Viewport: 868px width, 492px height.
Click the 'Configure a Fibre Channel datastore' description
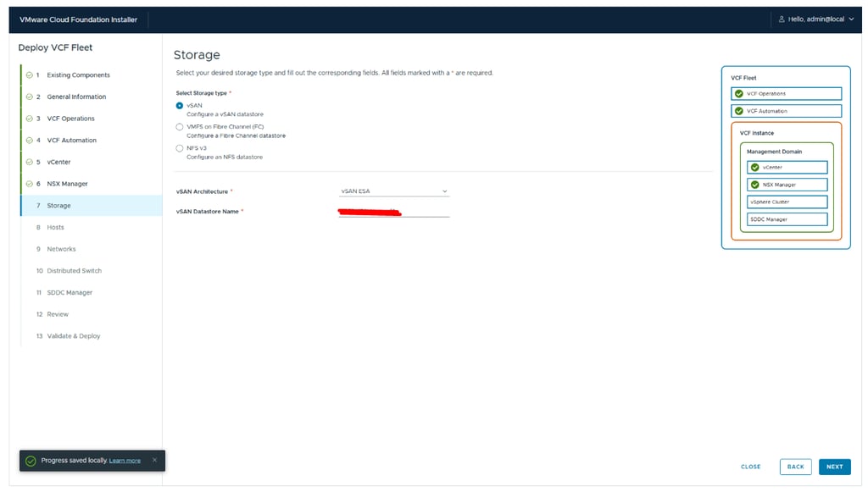[x=236, y=136]
